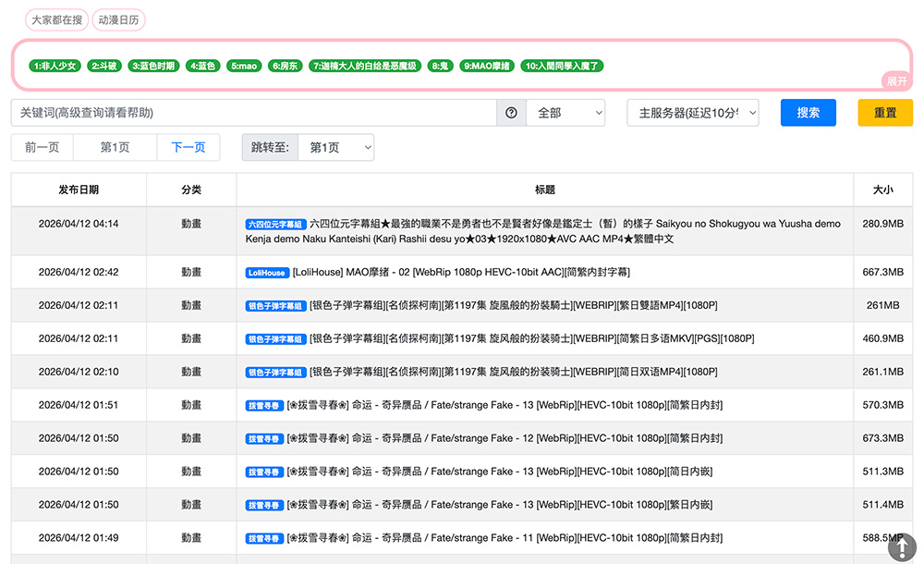The image size is (924, 564).
Task: Select the '9:MAO摩緒' hot search tag
Action: click(487, 66)
